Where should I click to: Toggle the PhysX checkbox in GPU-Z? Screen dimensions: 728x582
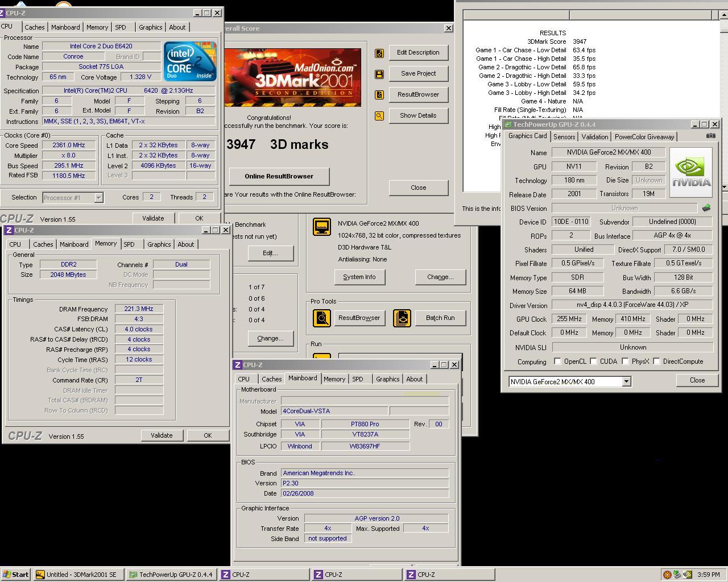[x=625, y=361]
